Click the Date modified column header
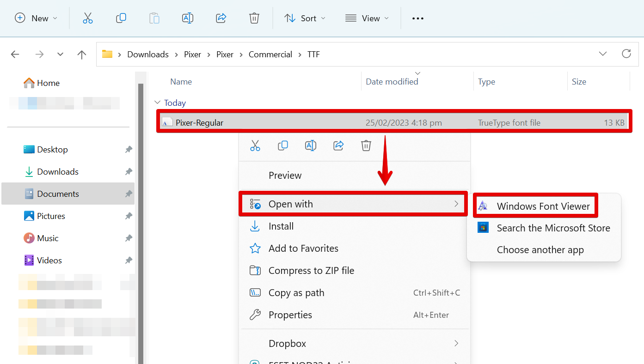This screenshot has width=644, height=364. [392, 82]
